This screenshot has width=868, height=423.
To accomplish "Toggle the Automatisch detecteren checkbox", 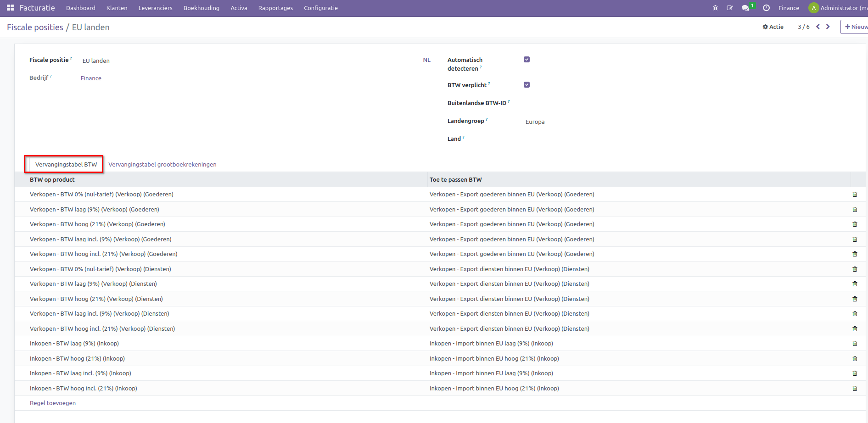I will pos(526,60).
